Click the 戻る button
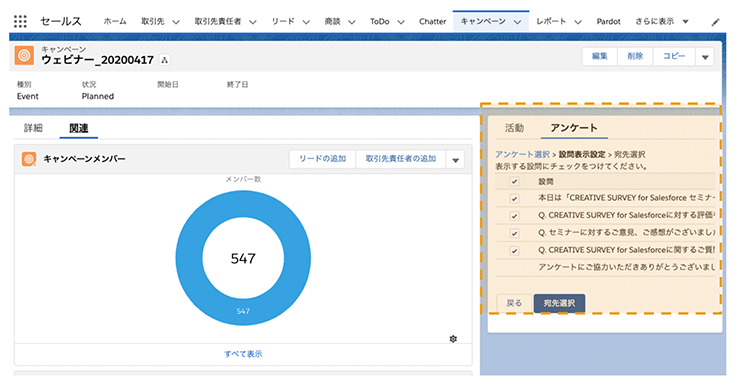The height and width of the screenshot is (390, 740). coord(514,303)
